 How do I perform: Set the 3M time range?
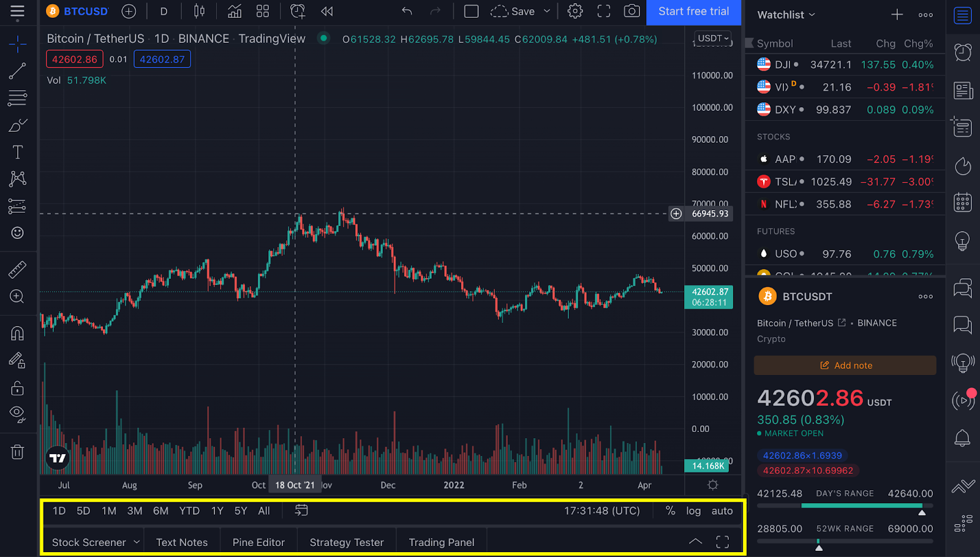coord(135,510)
